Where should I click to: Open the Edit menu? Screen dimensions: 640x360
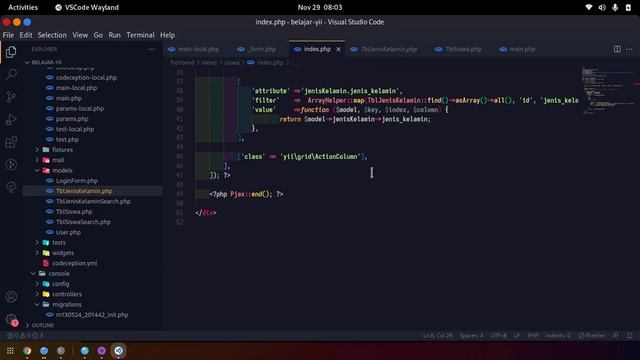(26, 35)
